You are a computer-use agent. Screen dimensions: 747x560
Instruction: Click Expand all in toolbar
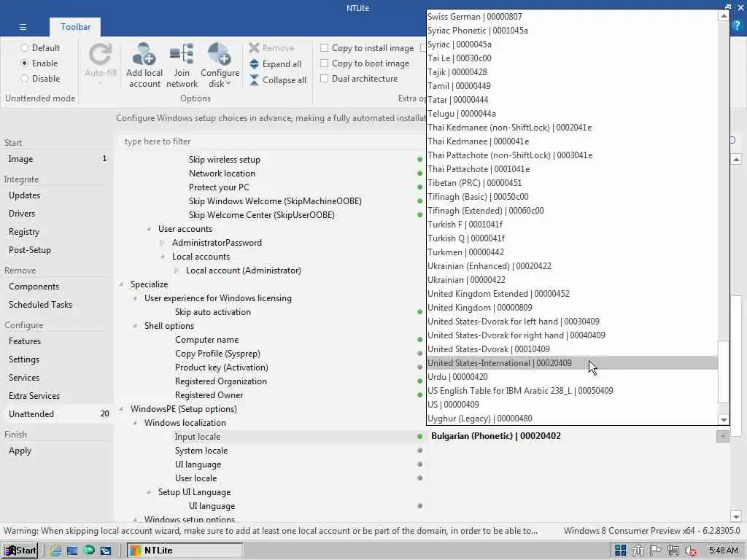tap(275, 64)
